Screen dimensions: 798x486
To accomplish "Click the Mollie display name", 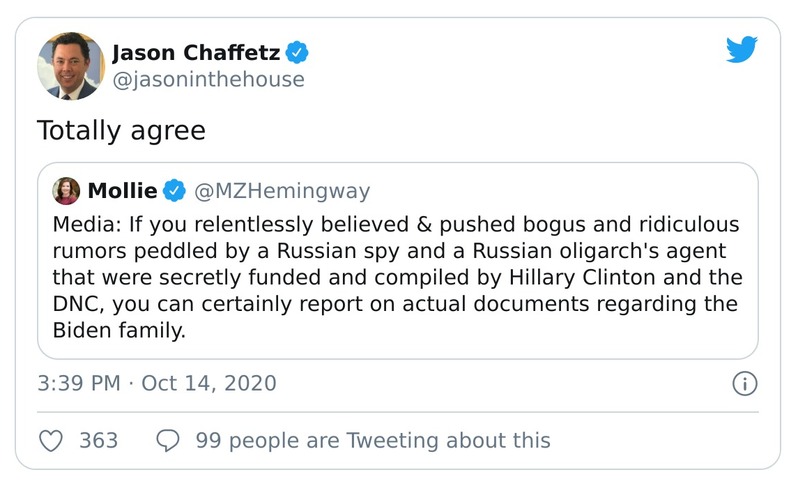I will [123, 190].
